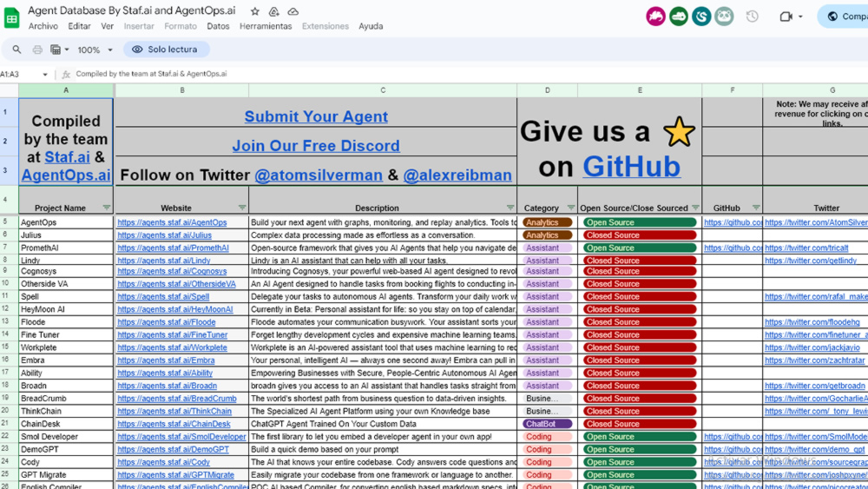Check the cloud document status icon
The width and height of the screenshot is (868, 489).
point(293,11)
